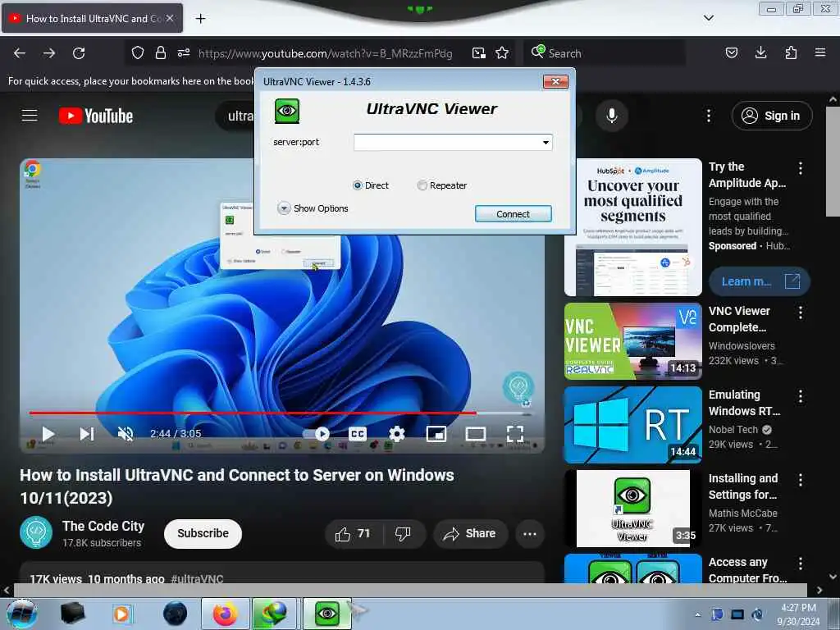Screen dimensions: 840x630
Task: Open Firefox application hamburger menu
Action: tap(820, 52)
